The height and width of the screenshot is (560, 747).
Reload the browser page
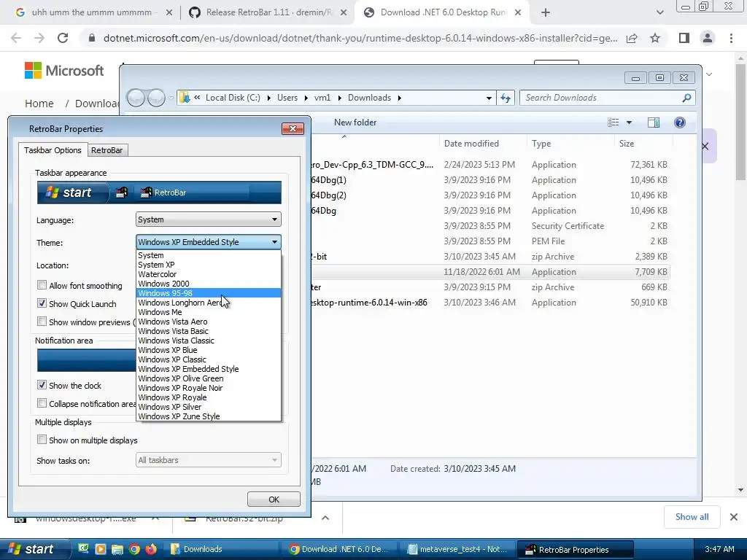click(63, 38)
